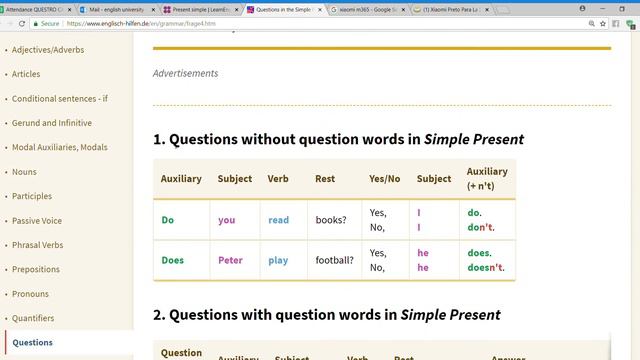Open the Pronouns sidebar link
Image resolution: width=640 pixels, height=360 pixels.
click(x=30, y=294)
